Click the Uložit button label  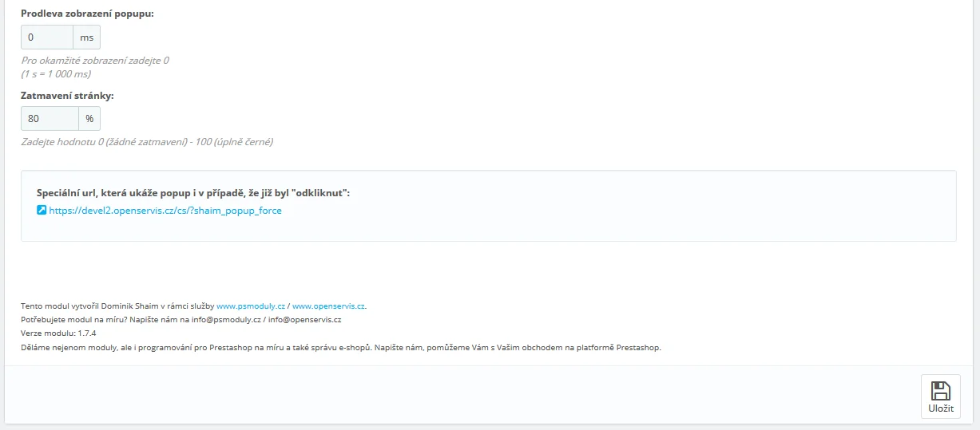tap(941, 408)
